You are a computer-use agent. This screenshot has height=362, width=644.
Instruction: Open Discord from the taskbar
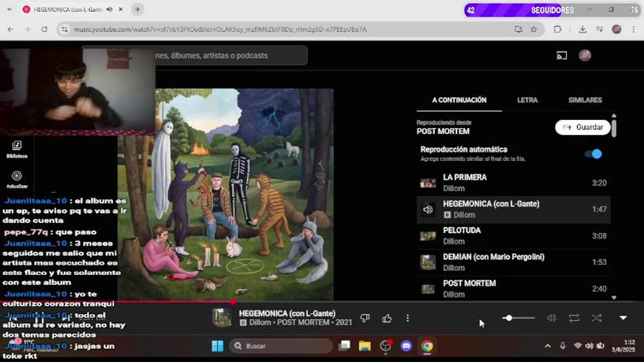click(406, 346)
